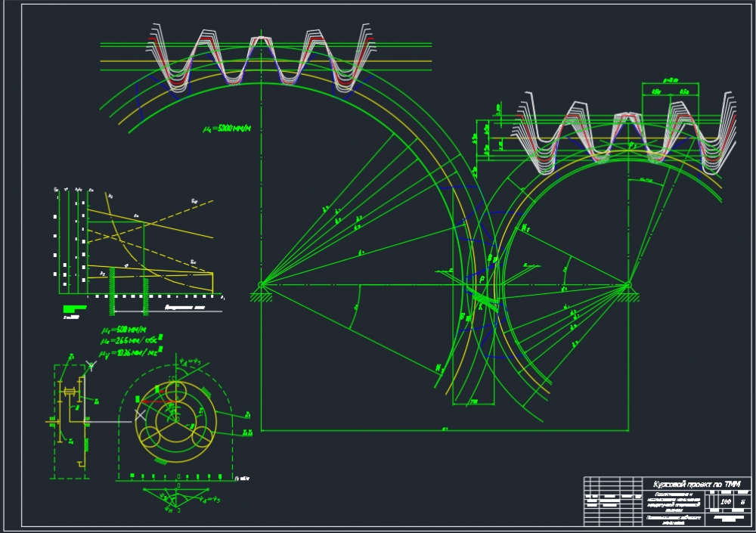
Task: Click the center of the planetary gear
Action: pos(176,420)
